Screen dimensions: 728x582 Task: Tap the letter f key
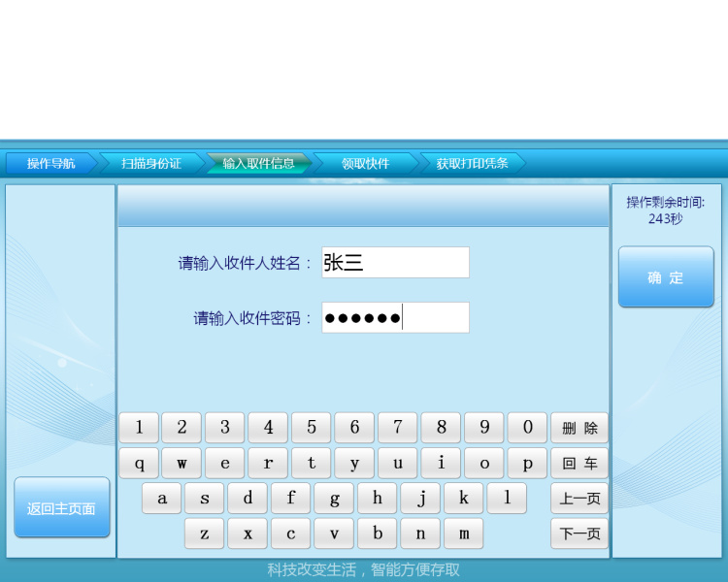click(290, 499)
